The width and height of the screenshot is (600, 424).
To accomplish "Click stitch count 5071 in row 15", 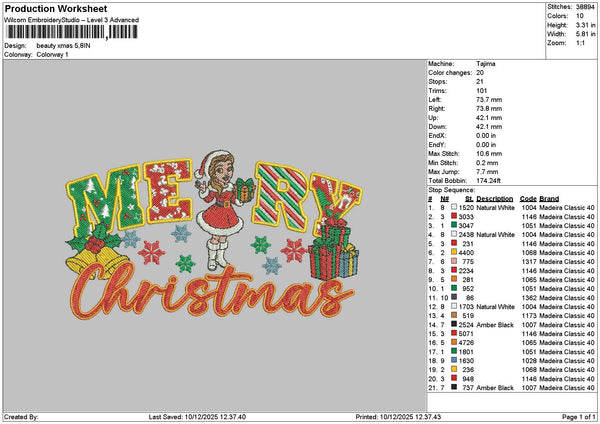I will click(466, 334).
